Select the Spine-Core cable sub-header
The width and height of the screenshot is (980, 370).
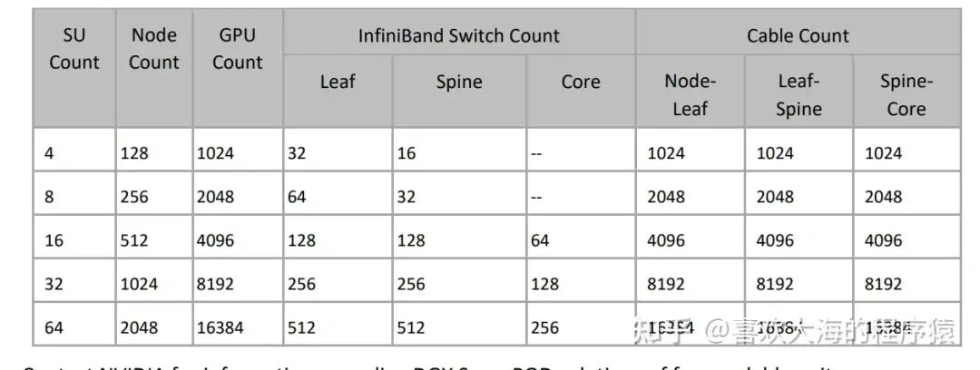pyautogui.click(x=906, y=94)
